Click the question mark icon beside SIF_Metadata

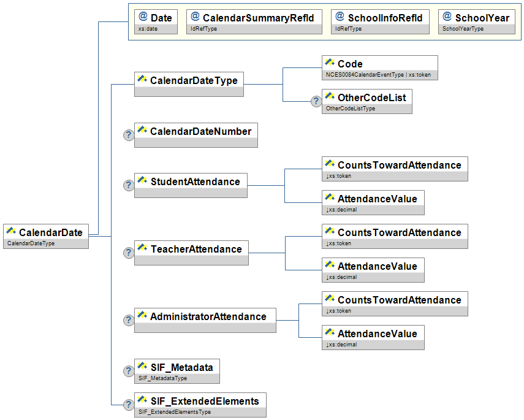click(129, 371)
